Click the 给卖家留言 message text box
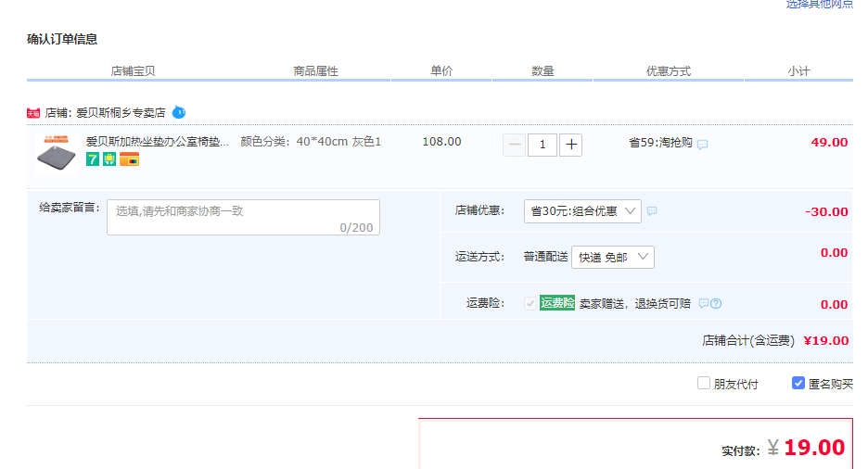The image size is (868, 469). pyautogui.click(x=243, y=218)
